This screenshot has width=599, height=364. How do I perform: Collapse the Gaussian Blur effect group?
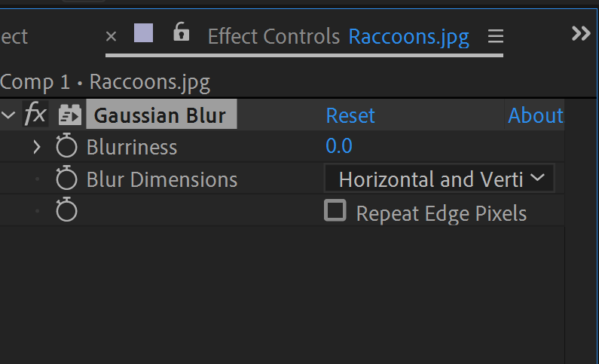8,115
